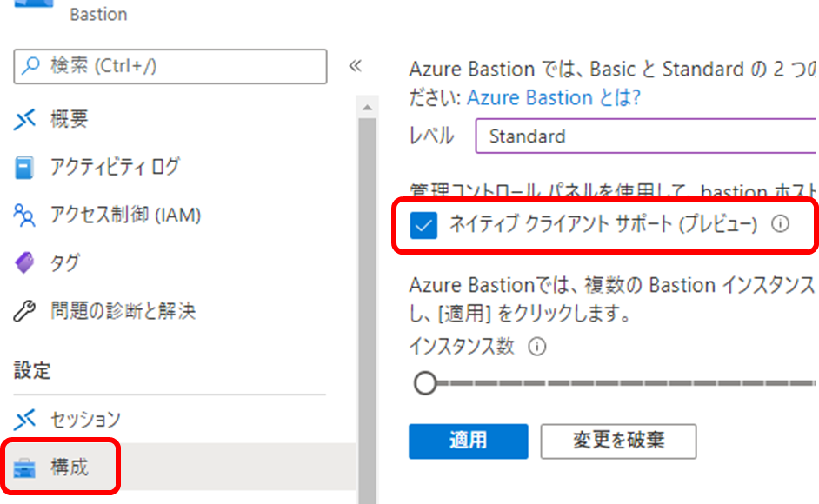Click the 構成 toolbox icon
Viewport: 819px width, 504px height.
[24, 468]
